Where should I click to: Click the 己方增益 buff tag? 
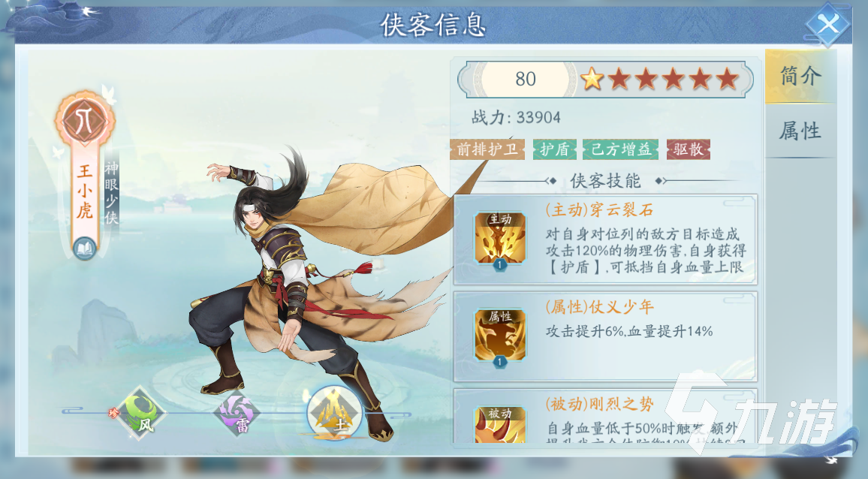620,149
